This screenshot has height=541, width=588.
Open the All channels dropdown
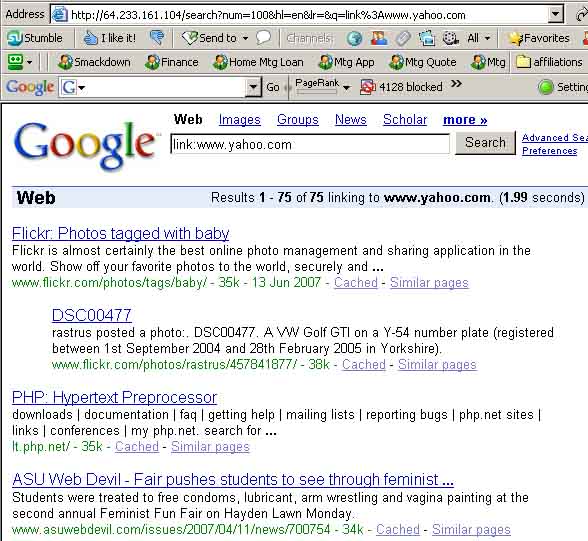point(478,38)
